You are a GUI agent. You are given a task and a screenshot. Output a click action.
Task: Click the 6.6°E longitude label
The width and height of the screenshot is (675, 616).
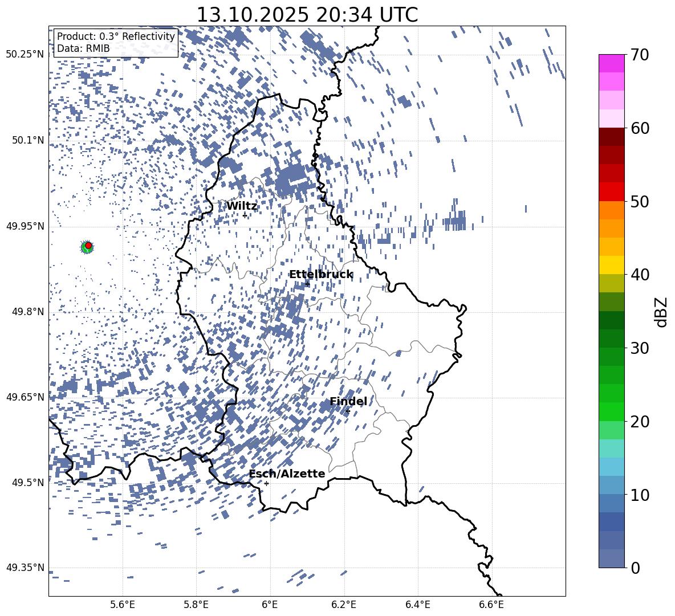491,605
